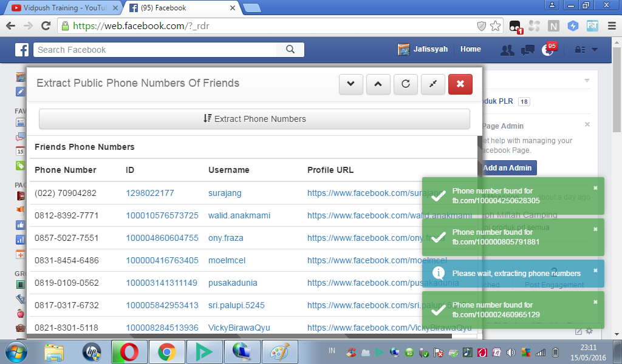Screen dimensions: 622x364
Task: Open Opera from the taskbar
Action: click(x=129, y=352)
